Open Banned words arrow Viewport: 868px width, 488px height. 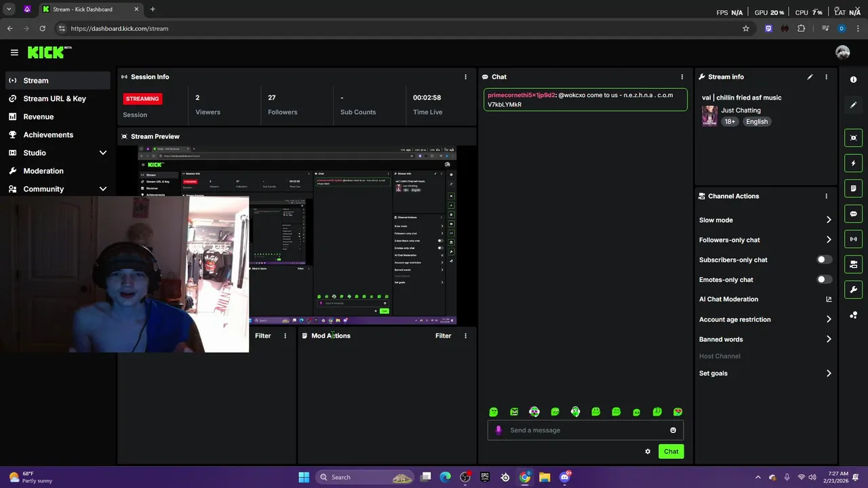click(x=829, y=339)
